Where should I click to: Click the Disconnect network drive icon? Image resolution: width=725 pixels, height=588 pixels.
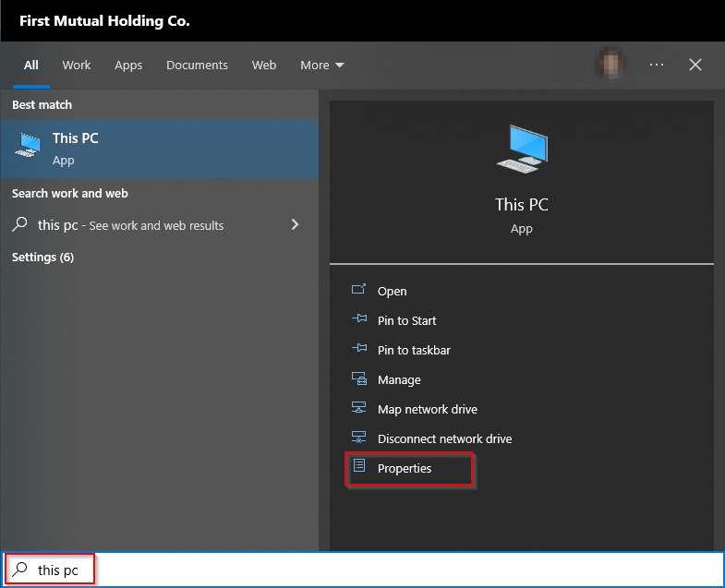point(359,437)
